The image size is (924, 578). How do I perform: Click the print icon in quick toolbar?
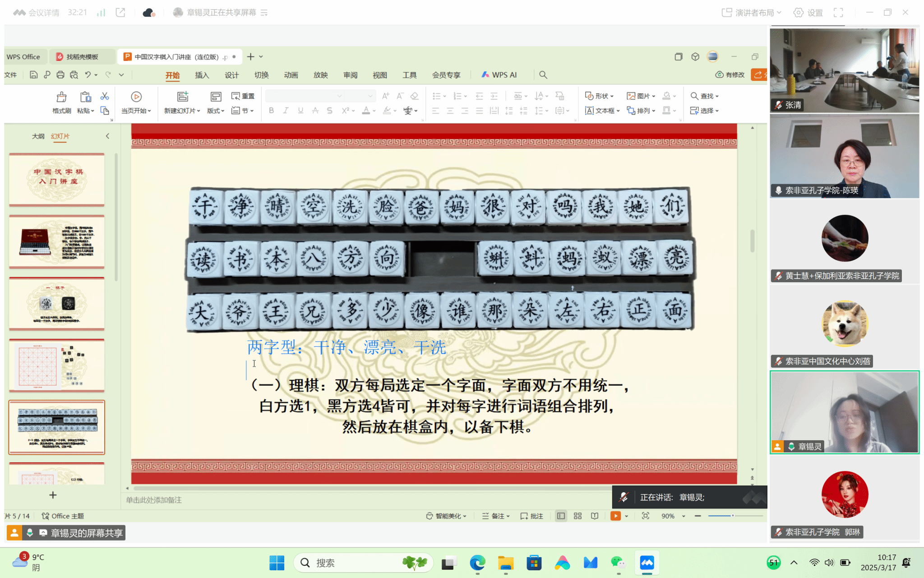click(60, 75)
